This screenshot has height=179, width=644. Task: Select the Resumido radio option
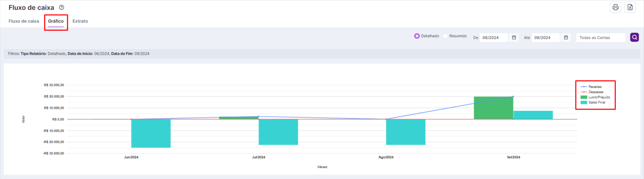point(455,36)
